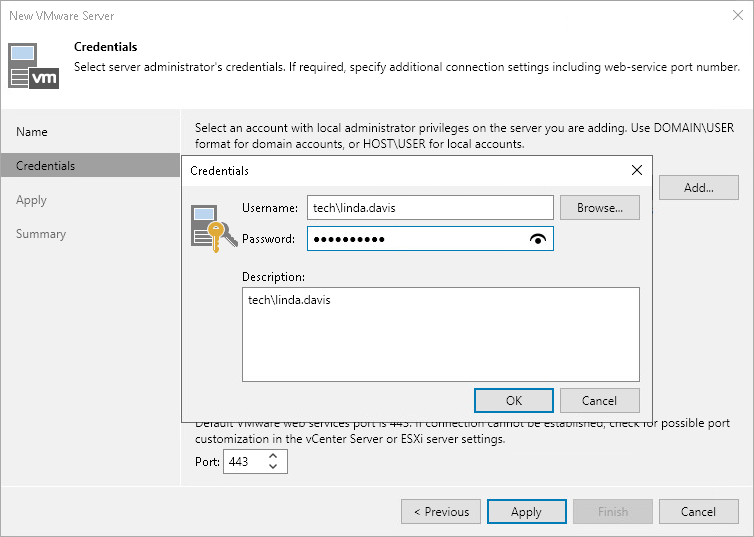Screen dimensions: 754x537
Task: Click Add... to add new credentials
Action: [699, 187]
